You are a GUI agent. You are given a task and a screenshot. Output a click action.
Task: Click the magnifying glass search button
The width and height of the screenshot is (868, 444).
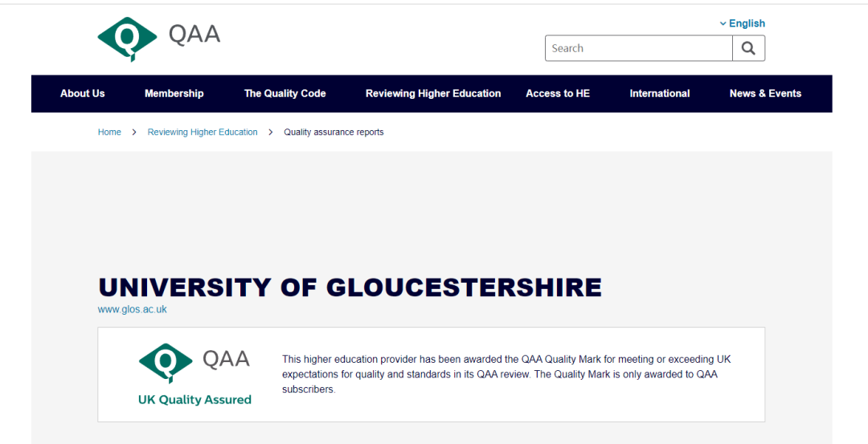click(x=748, y=48)
